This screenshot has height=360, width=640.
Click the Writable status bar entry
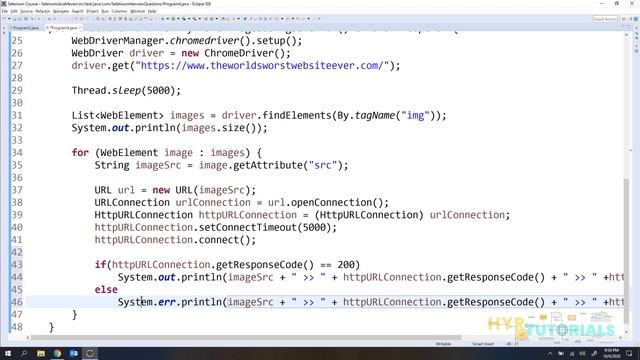click(443, 344)
